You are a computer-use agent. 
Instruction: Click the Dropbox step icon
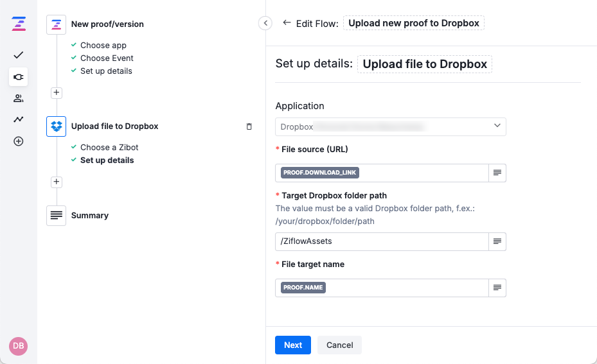click(x=57, y=126)
